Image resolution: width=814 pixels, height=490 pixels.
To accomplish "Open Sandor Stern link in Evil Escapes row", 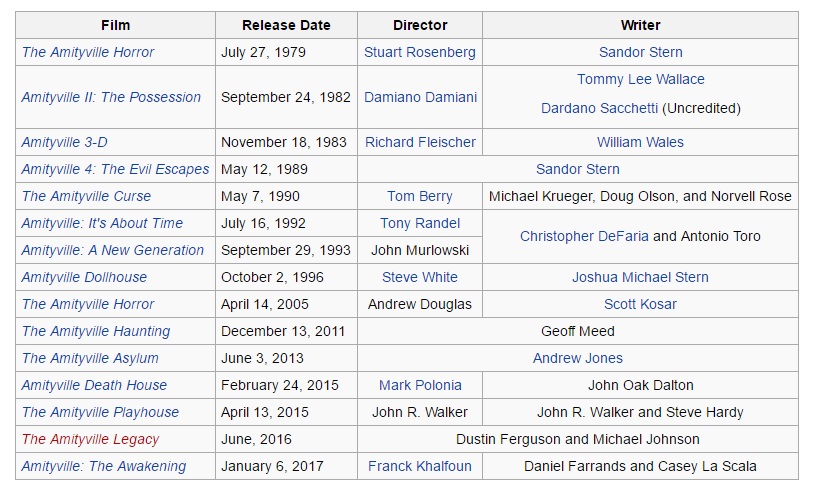I will (578, 169).
